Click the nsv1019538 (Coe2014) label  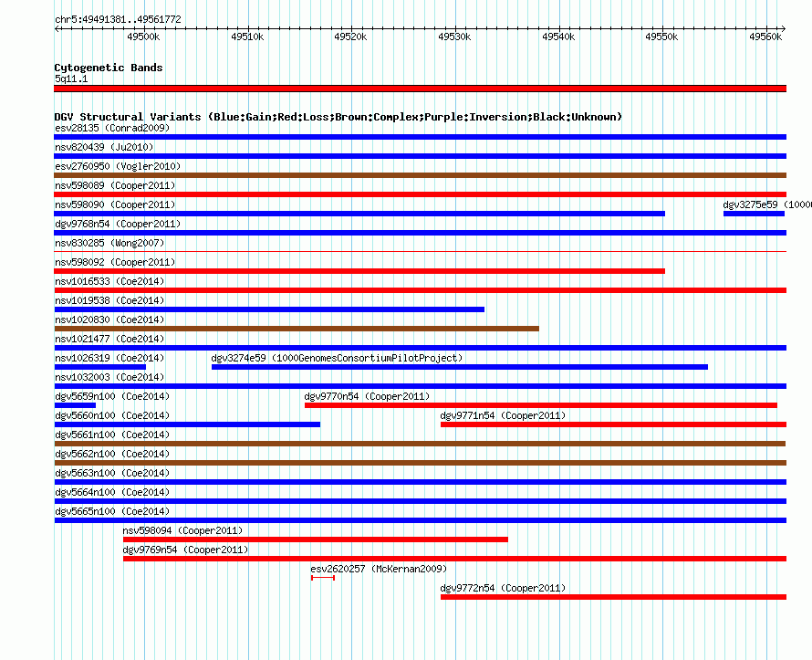109,300
